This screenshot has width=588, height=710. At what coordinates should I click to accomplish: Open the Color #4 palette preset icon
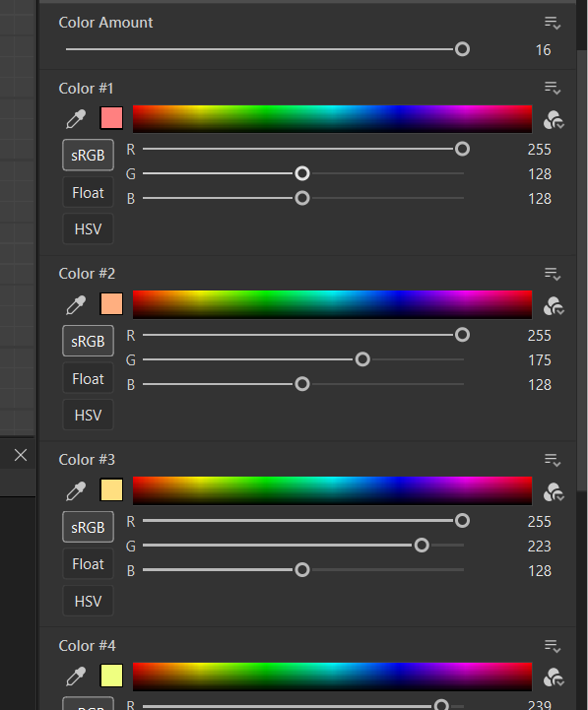(x=554, y=678)
